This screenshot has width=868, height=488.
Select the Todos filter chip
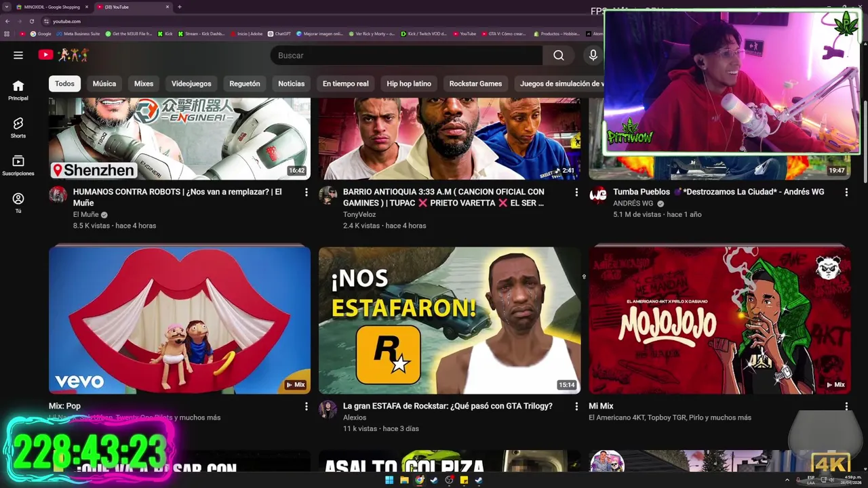(64, 83)
